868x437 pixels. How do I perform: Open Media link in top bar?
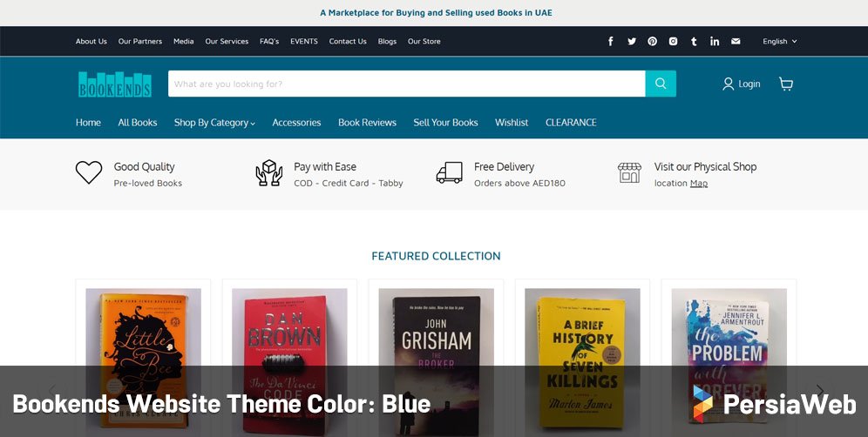click(183, 42)
